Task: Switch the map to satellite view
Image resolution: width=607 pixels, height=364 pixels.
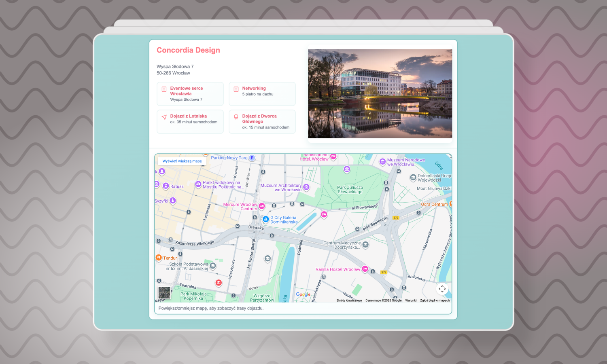Action: (x=164, y=292)
